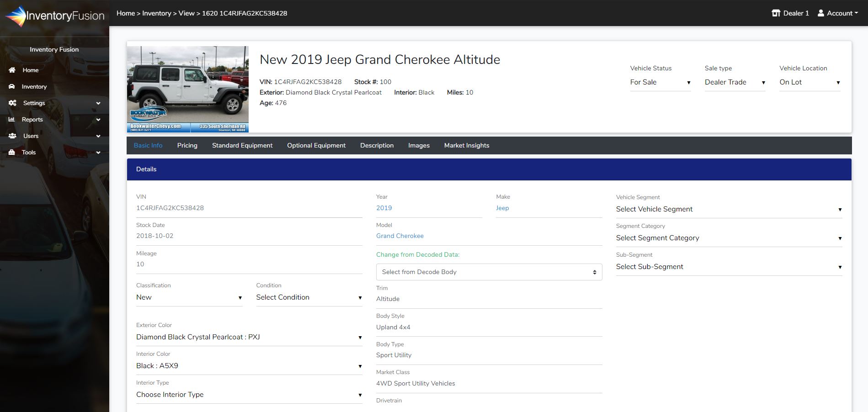Click the Home sidebar link

pos(31,70)
